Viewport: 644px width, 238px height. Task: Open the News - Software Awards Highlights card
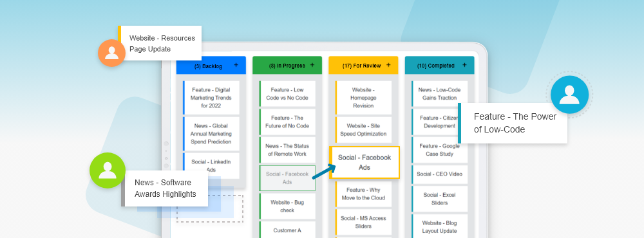click(165, 188)
